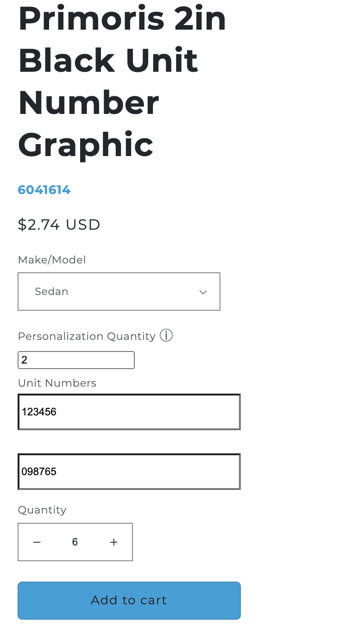Click the unit number field containing 098765

point(129,471)
